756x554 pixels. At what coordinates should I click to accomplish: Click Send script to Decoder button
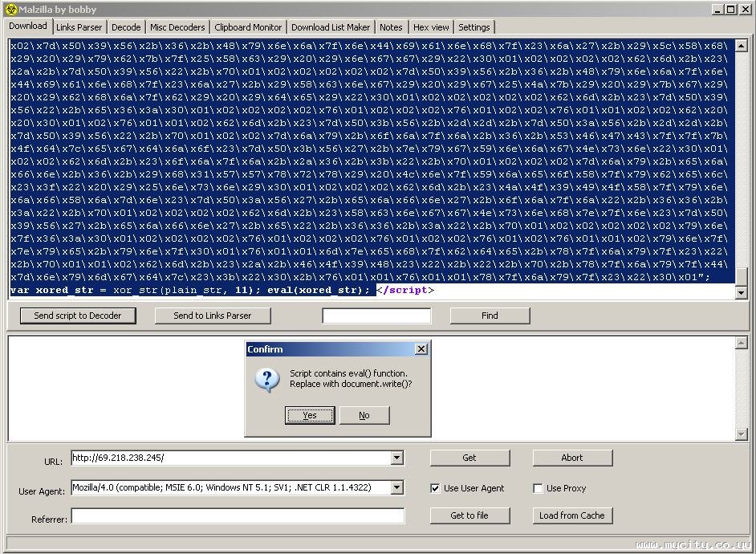coord(78,316)
